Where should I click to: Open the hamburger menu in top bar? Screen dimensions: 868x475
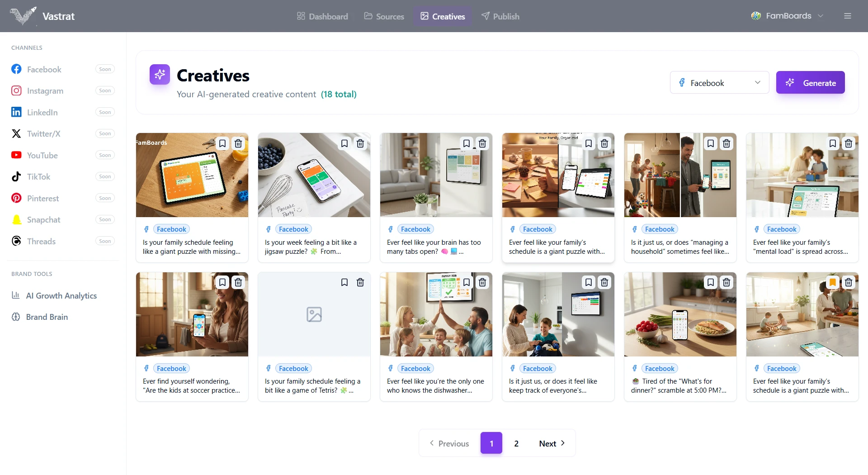click(847, 16)
